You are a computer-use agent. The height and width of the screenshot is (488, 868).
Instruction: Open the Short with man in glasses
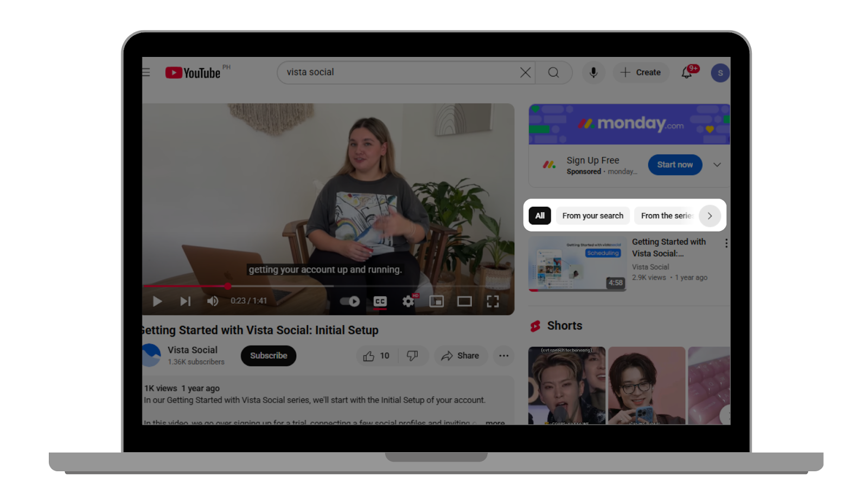(647, 386)
